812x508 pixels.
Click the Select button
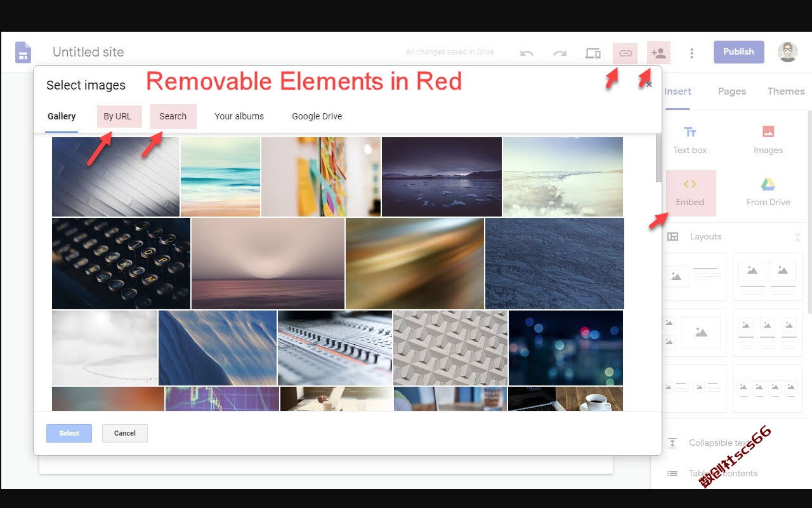69,433
